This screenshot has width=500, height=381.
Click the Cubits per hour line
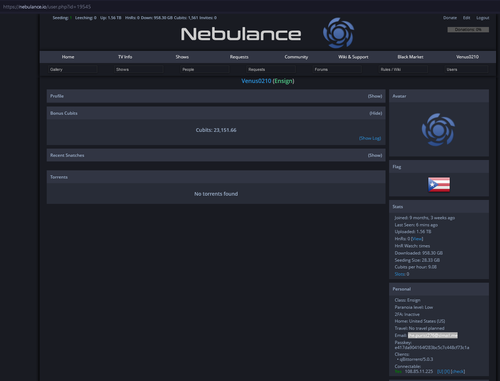[416, 267]
